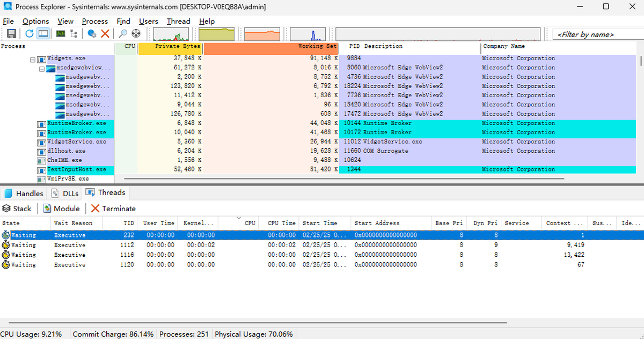Screen dimensions: 644x339
Task: Open the File menu
Action: coord(8,21)
